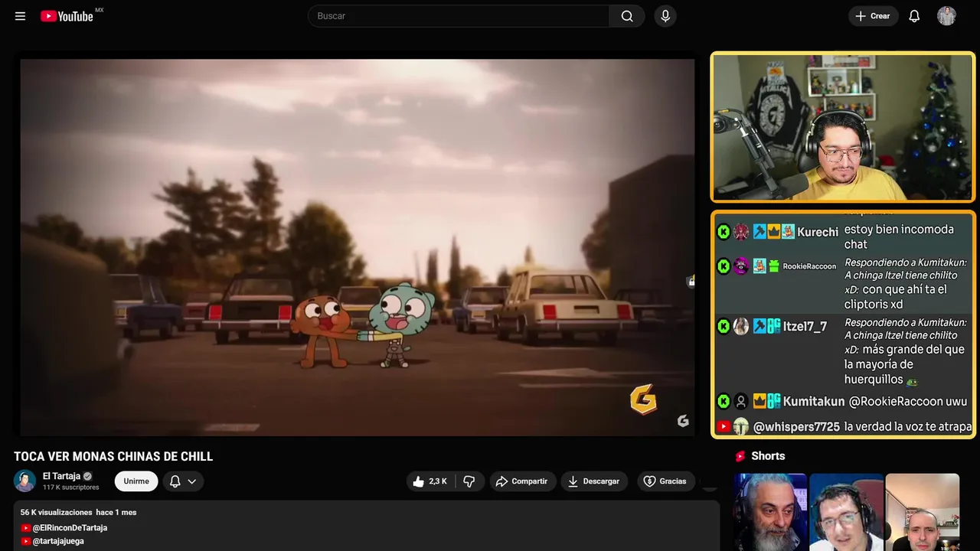Select the middle Shorts thumbnail with glasses
The image size is (980, 551).
[846, 512]
